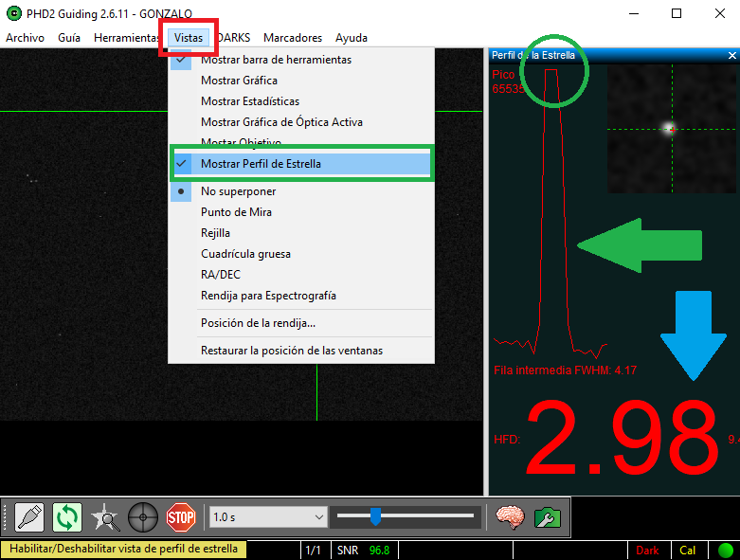Enable Mostrar Gráfica de Óptica Activa
740x560 pixels.
point(301,121)
